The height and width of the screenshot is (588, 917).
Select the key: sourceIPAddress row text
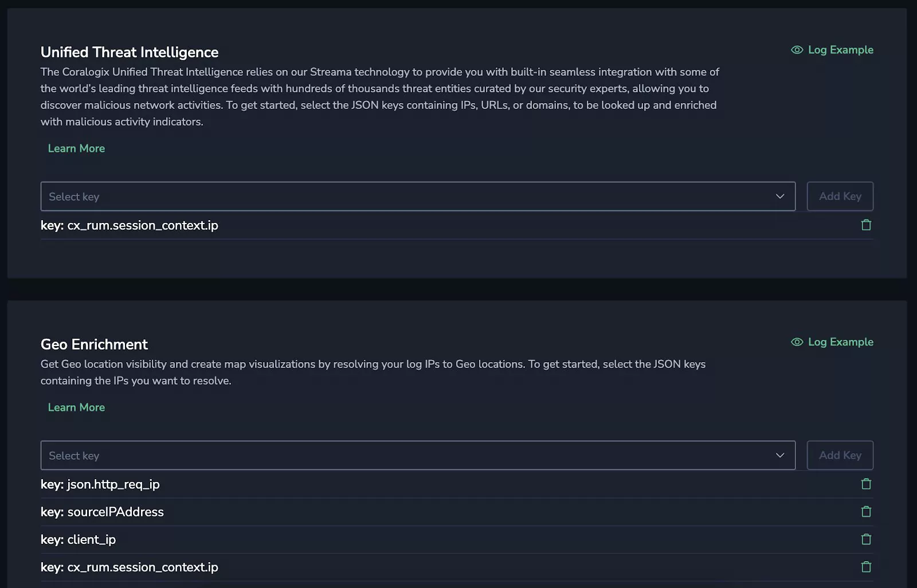102,512
